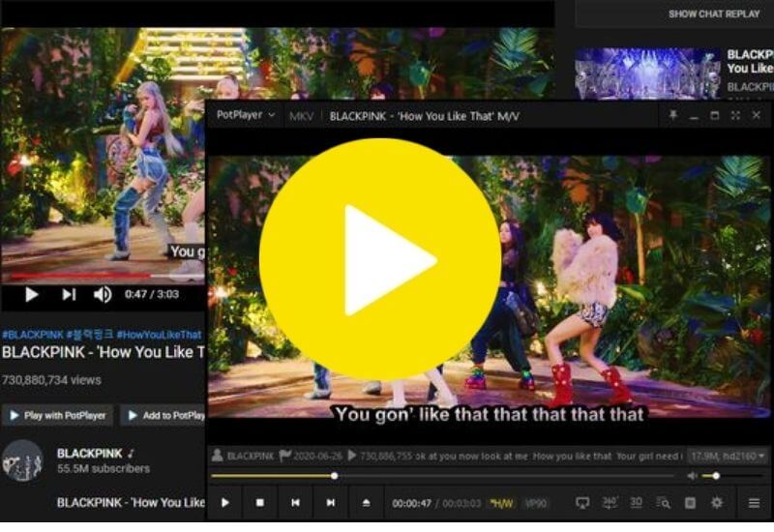The width and height of the screenshot is (774, 532).
Task: Click the PotPlayer play button
Action: [225, 503]
